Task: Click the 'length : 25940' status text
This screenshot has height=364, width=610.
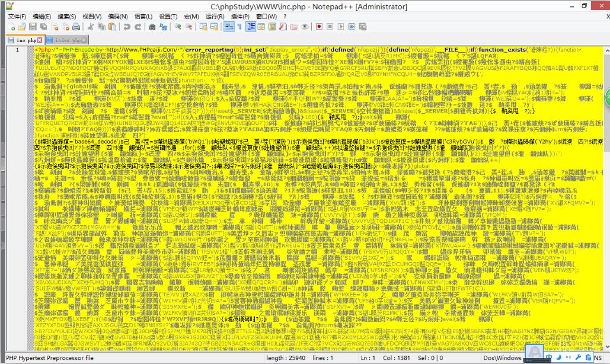Action: tap(286, 358)
